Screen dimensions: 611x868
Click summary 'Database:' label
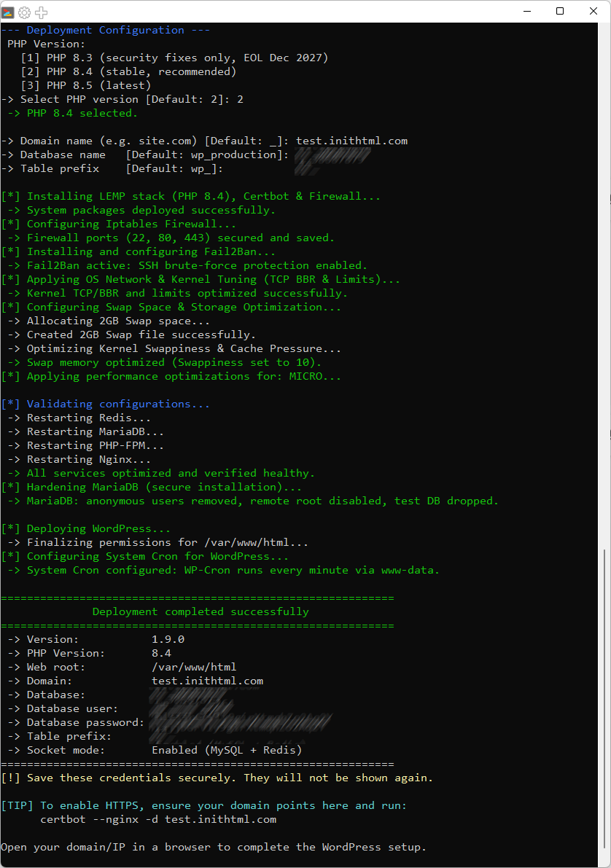(56, 694)
